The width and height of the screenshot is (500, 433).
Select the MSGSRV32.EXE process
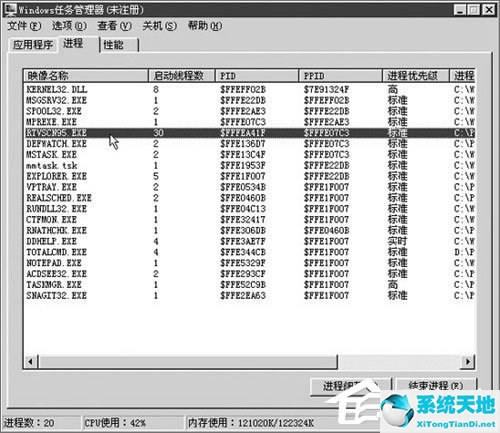(249, 100)
